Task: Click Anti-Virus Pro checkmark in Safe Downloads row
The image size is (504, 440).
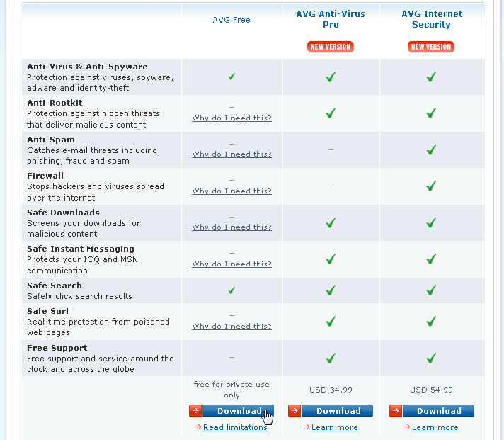Action: [x=331, y=222]
